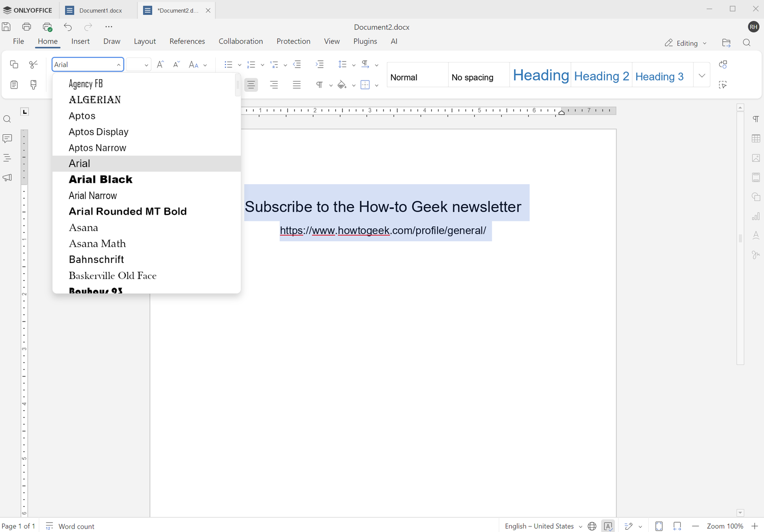Click the Copy style paintbrush icon
Screen dimensions: 764x532
33,85
